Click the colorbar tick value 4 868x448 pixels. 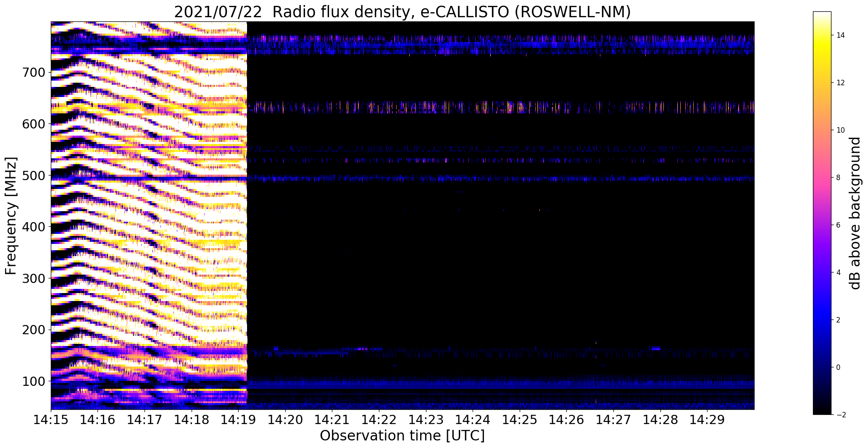click(x=839, y=272)
